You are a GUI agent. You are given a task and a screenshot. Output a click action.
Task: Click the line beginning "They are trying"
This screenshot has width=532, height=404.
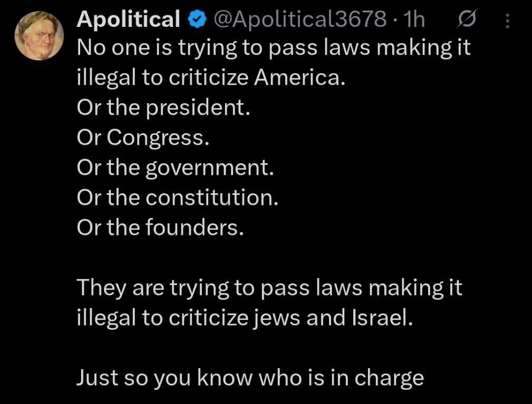pos(269,288)
